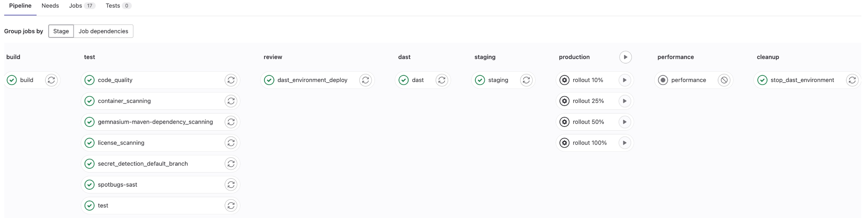This screenshot has width=868, height=218.
Task: Open the Tests tab
Action: [118, 6]
